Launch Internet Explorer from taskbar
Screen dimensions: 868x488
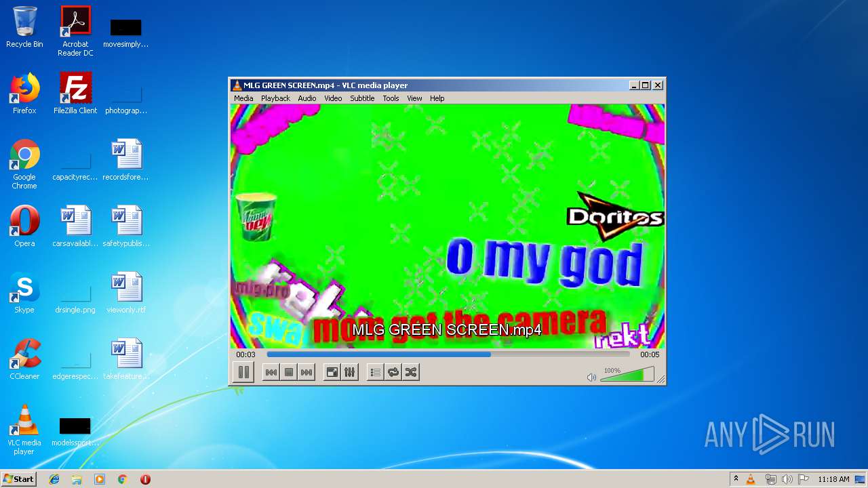(54, 479)
